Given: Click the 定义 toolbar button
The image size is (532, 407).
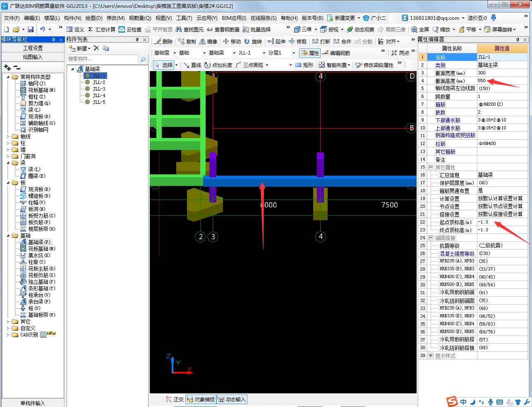Looking at the screenshot, I should coord(75,29).
